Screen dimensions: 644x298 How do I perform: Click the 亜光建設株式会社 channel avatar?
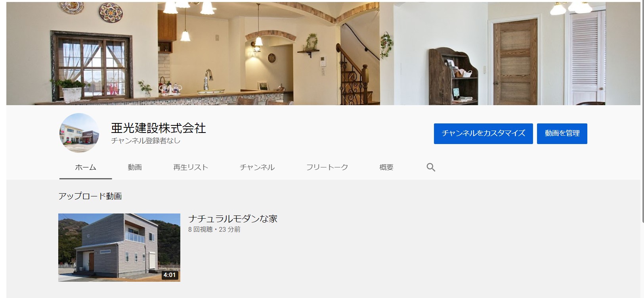[x=79, y=133]
